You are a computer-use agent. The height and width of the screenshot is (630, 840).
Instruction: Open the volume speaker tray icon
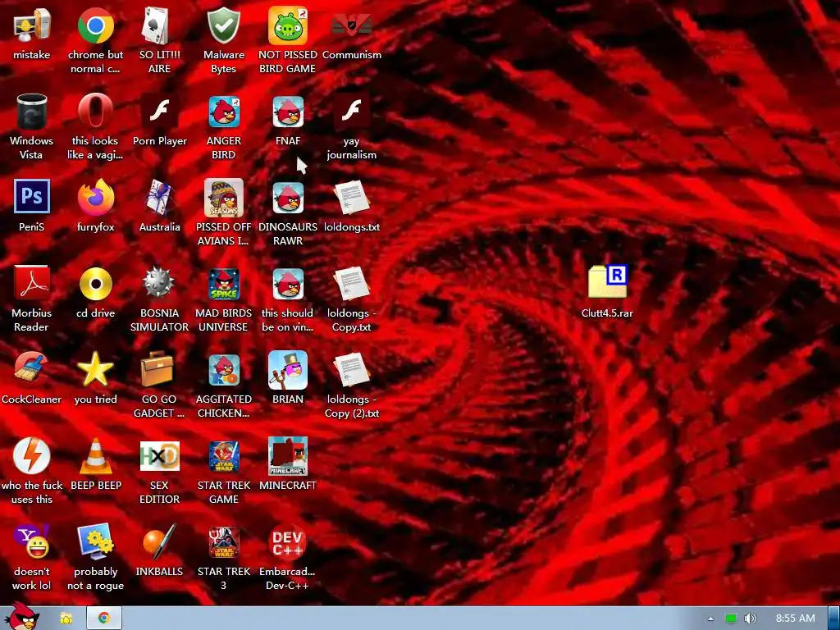[x=750, y=619]
